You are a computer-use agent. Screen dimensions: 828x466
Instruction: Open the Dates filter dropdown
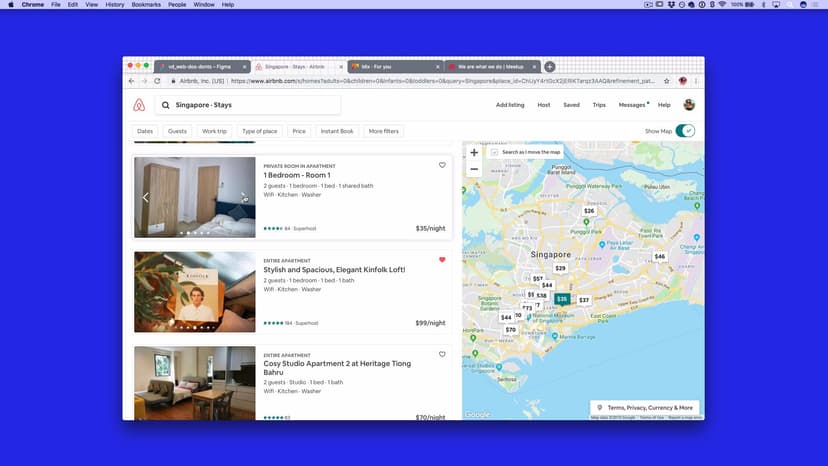coord(145,131)
